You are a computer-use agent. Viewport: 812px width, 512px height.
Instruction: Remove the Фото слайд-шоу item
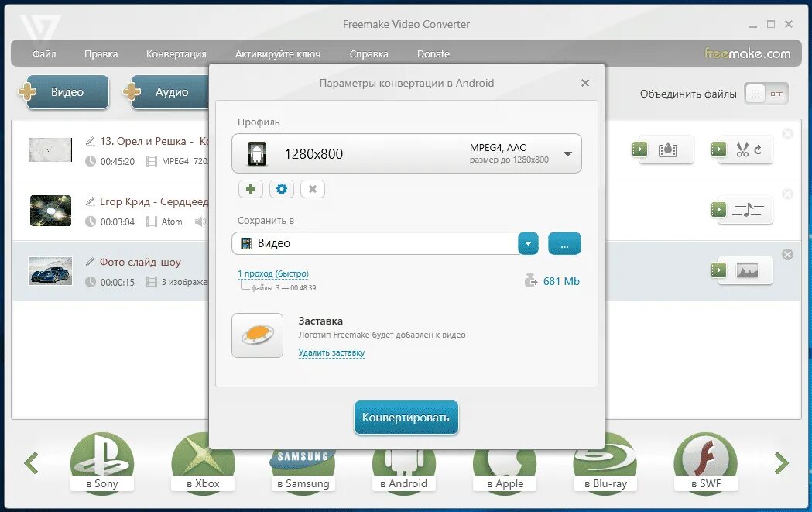coord(788,253)
